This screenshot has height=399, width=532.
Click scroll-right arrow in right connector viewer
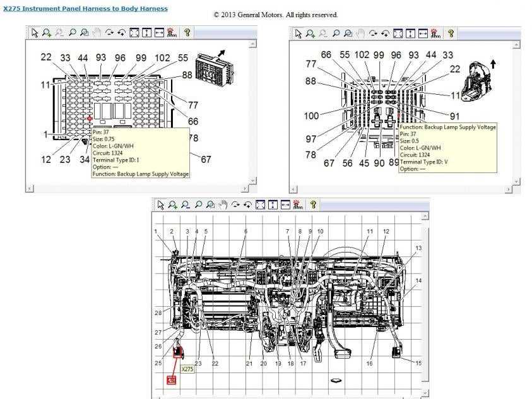(x=508, y=189)
